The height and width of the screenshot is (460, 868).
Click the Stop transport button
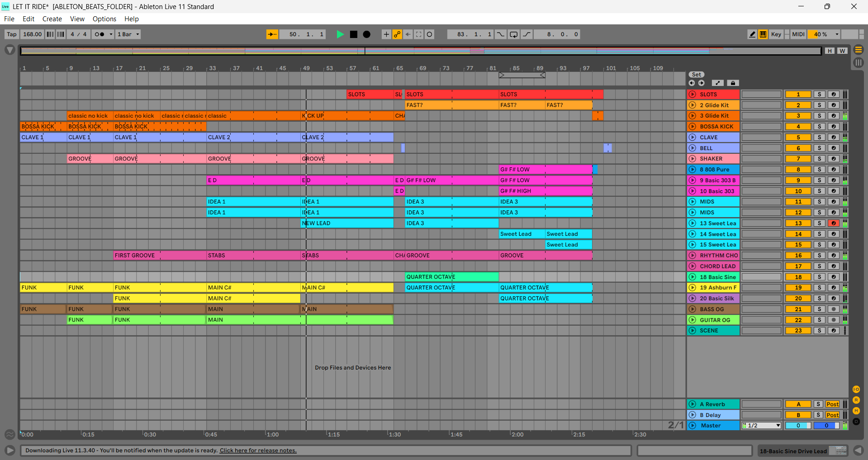(354, 34)
